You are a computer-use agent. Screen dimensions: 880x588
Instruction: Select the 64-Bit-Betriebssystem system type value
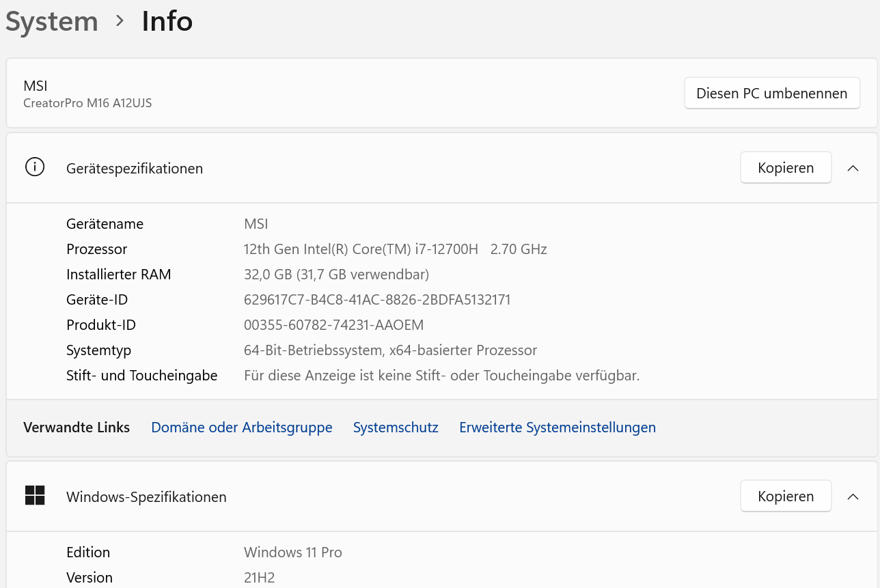coord(390,350)
